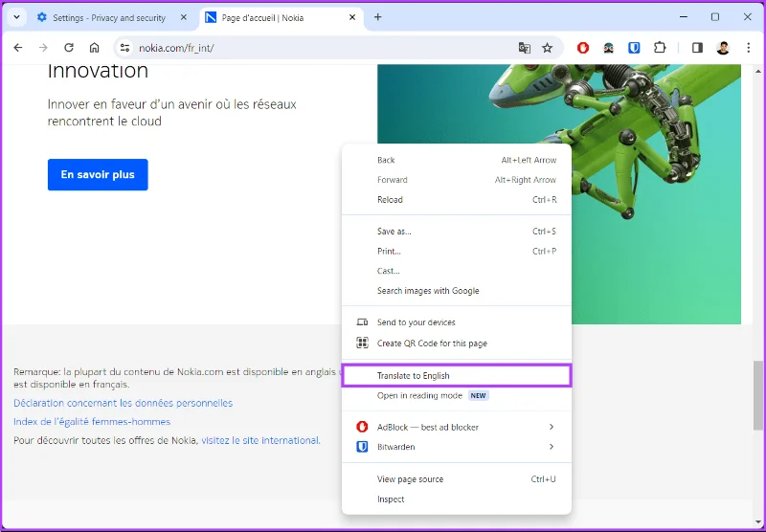Open the AdBlock extension icon in toolbar
The width and height of the screenshot is (766, 532).
(583, 48)
